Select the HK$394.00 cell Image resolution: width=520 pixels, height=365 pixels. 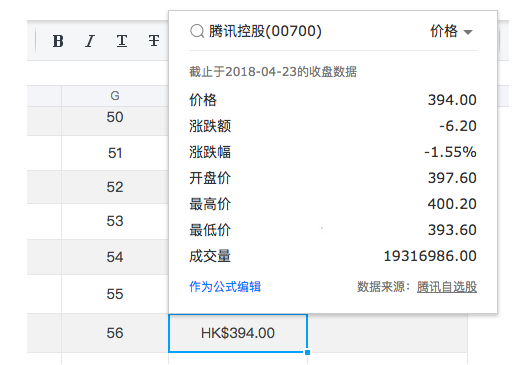click(238, 333)
